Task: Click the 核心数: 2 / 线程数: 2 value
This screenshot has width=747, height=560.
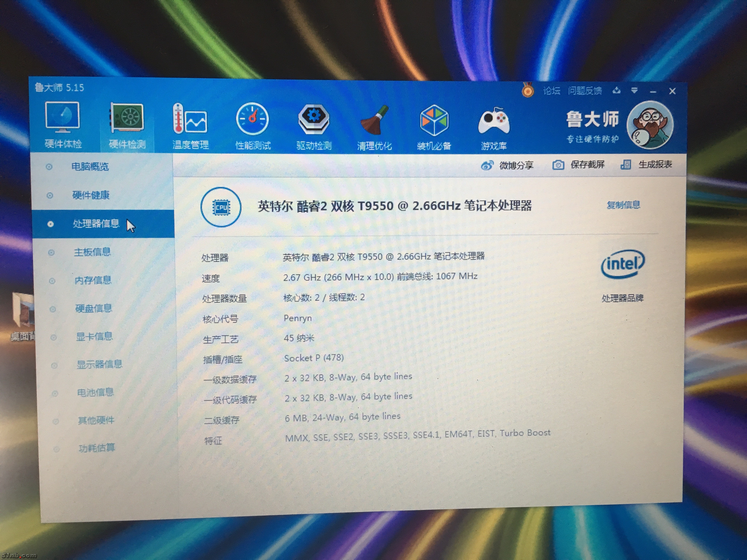Action: click(x=324, y=297)
